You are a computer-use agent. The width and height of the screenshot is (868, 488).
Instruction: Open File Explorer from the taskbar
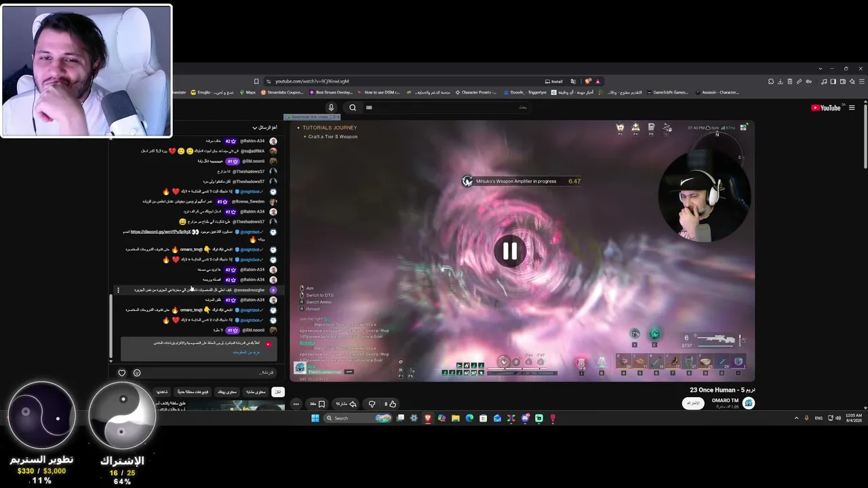(456, 418)
